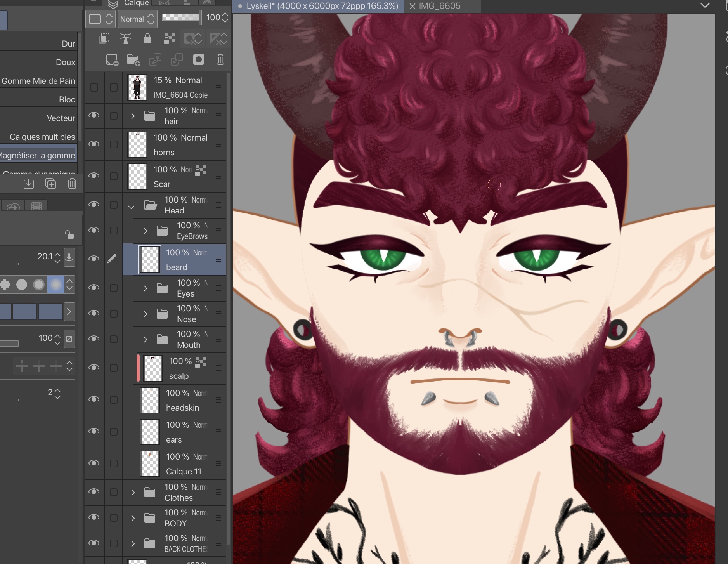This screenshot has width=728, height=564.
Task: Set as reference layer using lighthouse icon
Action: click(125, 38)
